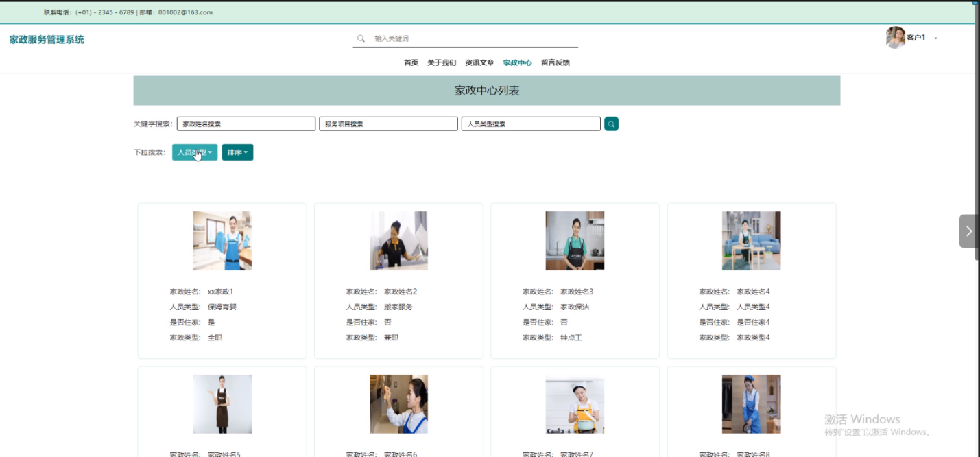Click the magnifier icon in top search bar
Image resolution: width=980 pixels, height=457 pixels.
(x=361, y=38)
